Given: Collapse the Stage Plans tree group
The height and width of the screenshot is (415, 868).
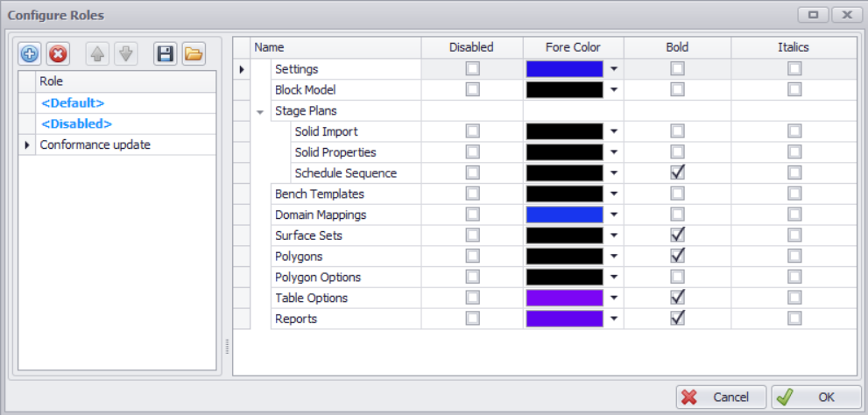Looking at the screenshot, I should coord(259,111).
